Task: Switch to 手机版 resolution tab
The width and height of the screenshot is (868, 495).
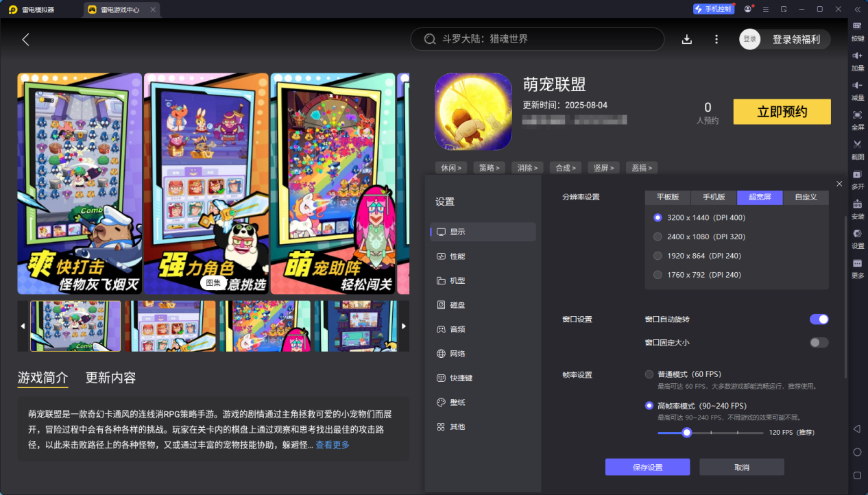Action: point(714,197)
